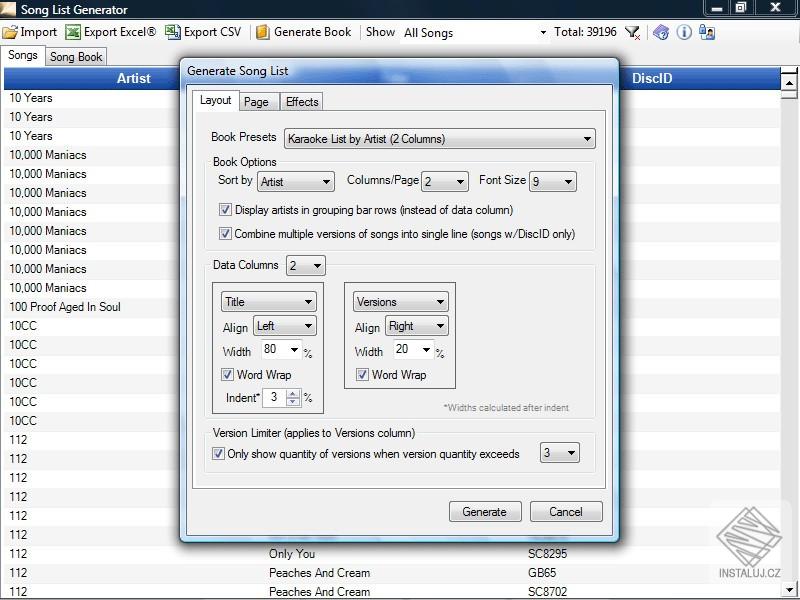Viewport: 800px width, 600px height.
Task: Decrease the Indent value with down arrow
Action: pos(293,402)
